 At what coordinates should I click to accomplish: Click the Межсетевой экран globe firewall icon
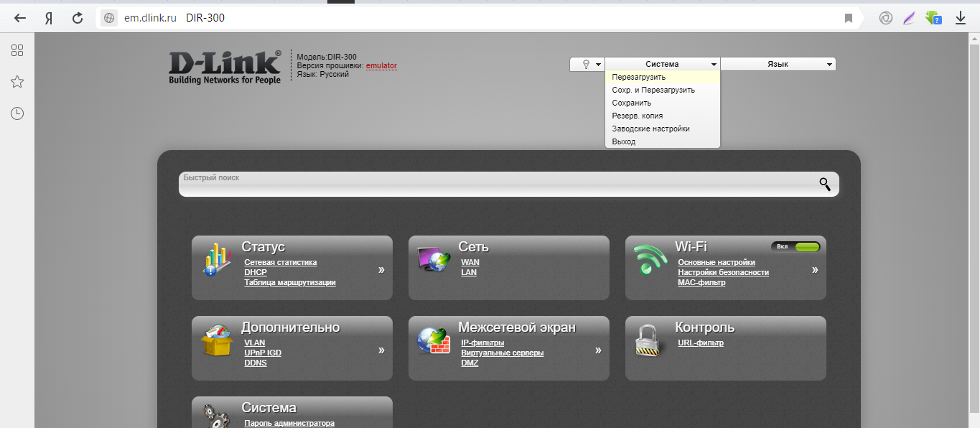(433, 340)
